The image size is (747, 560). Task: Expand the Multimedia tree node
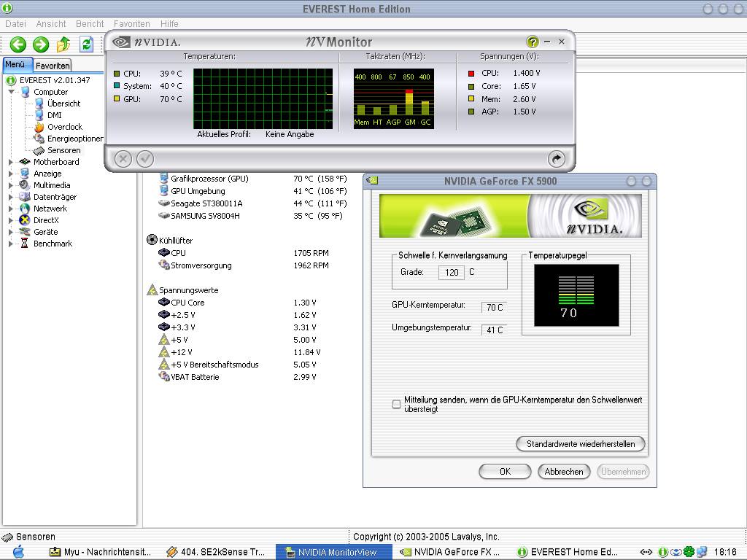tap(11, 185)
